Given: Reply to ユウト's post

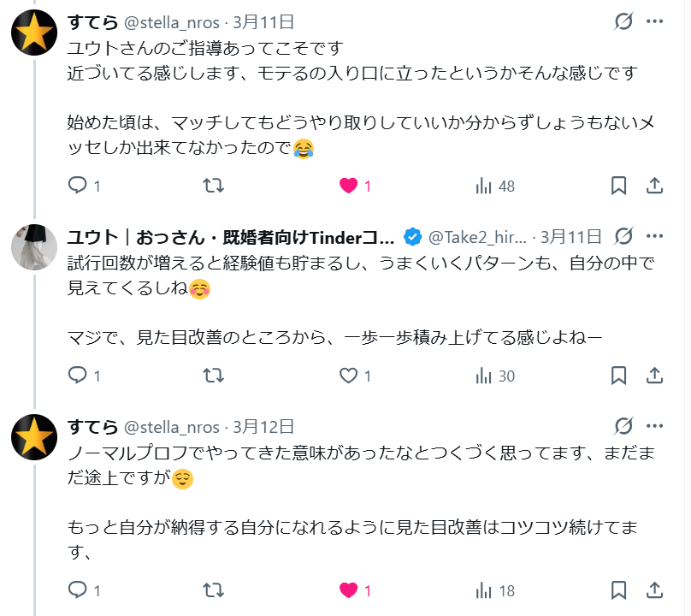Looking at the screenshot, I should pyautogui.click(x=78, y=376).
